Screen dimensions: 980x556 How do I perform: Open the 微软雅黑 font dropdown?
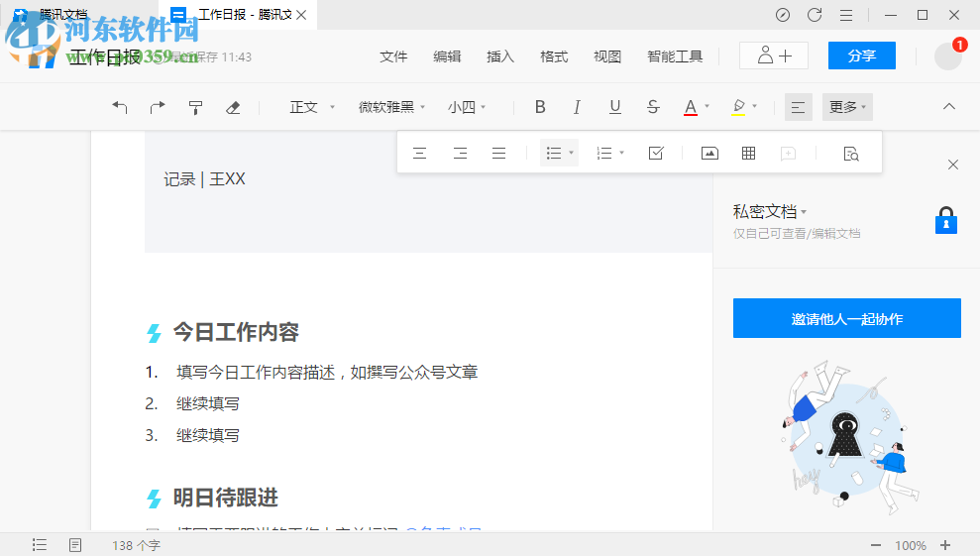391,108
